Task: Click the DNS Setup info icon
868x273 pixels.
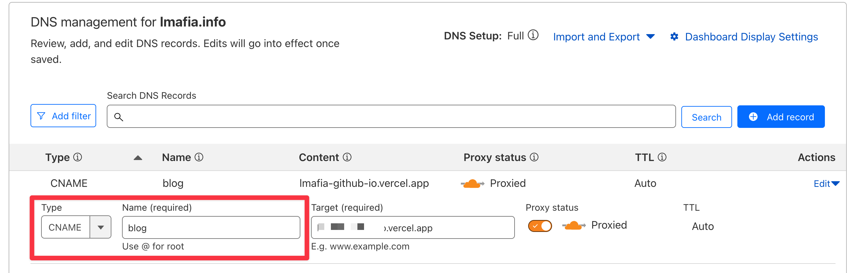Action: 533,35
